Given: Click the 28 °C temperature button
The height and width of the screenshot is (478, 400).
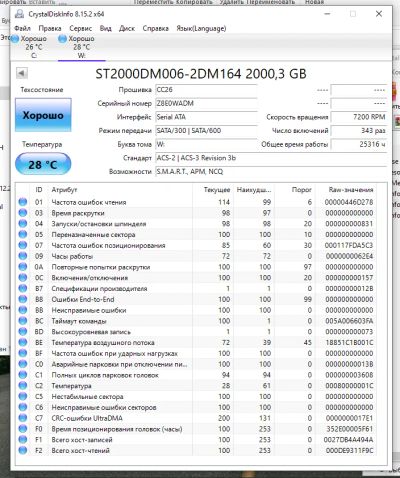Looking at the screenshot, I should 43,164.
